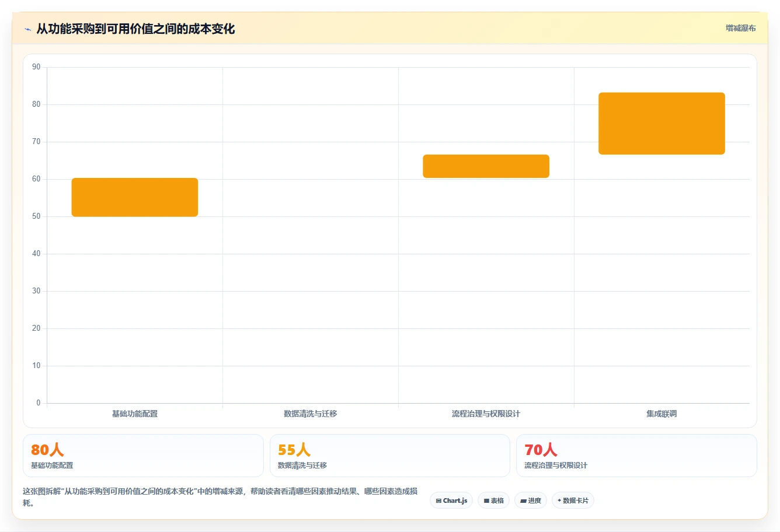Click the y-axis value 80
780x532 pixels.
[36, 104]
